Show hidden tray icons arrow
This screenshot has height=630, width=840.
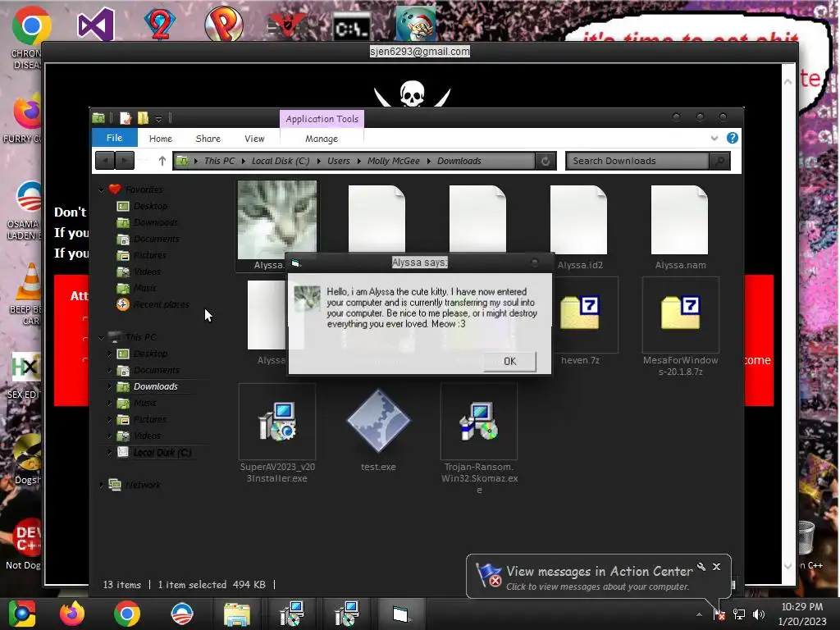coord(699,614)
